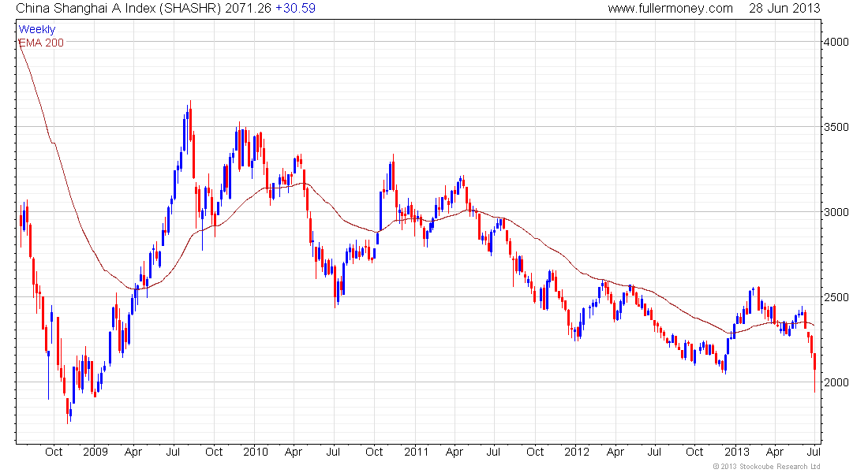Click the 2012 year label on time axis

point(577,452)
